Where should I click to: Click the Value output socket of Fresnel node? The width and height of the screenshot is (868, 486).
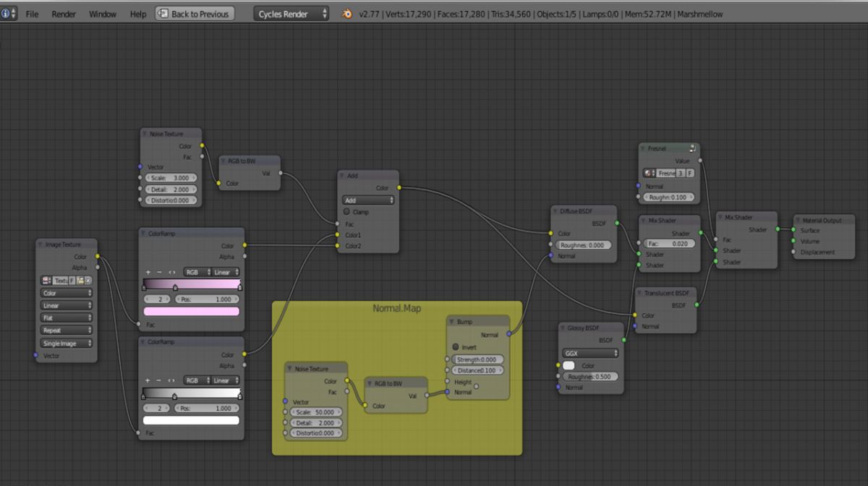tap(699, 161)
